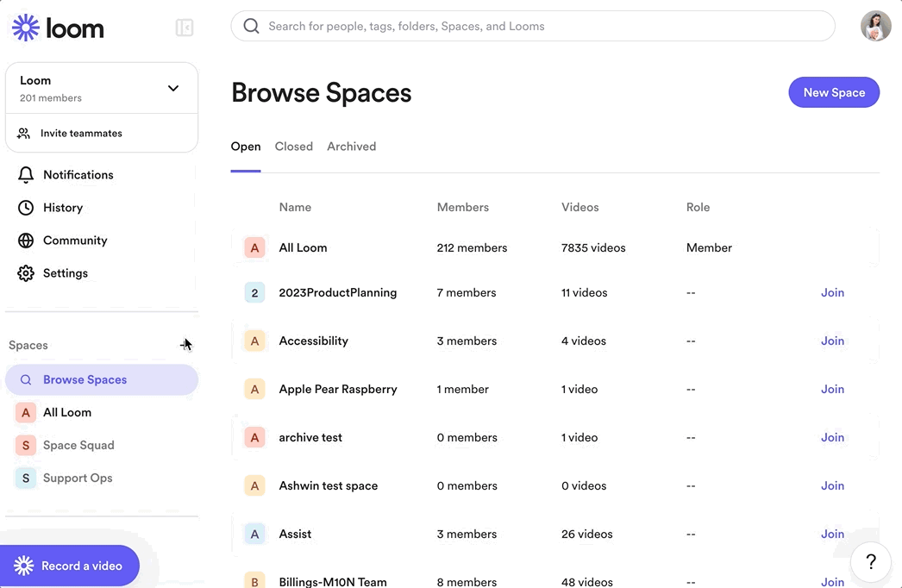Open the All Loom space row
Screen dimensions: 902x588
(303, 248)
